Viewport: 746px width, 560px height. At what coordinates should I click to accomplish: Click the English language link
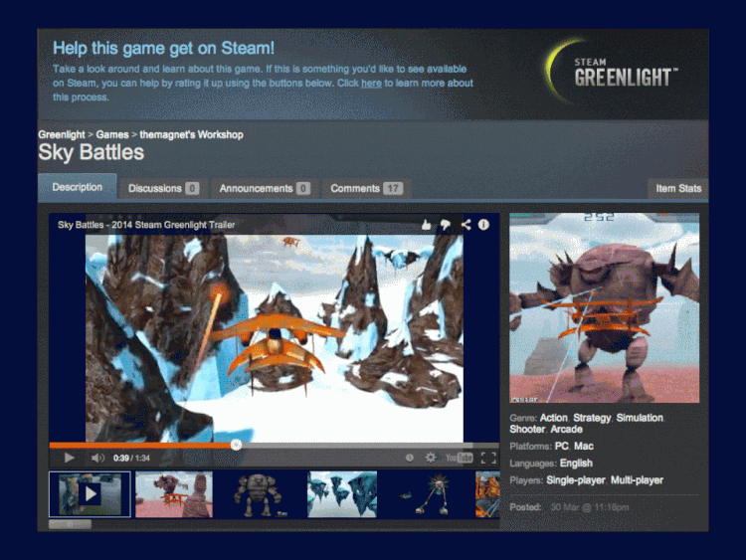[x=576, y=464]
